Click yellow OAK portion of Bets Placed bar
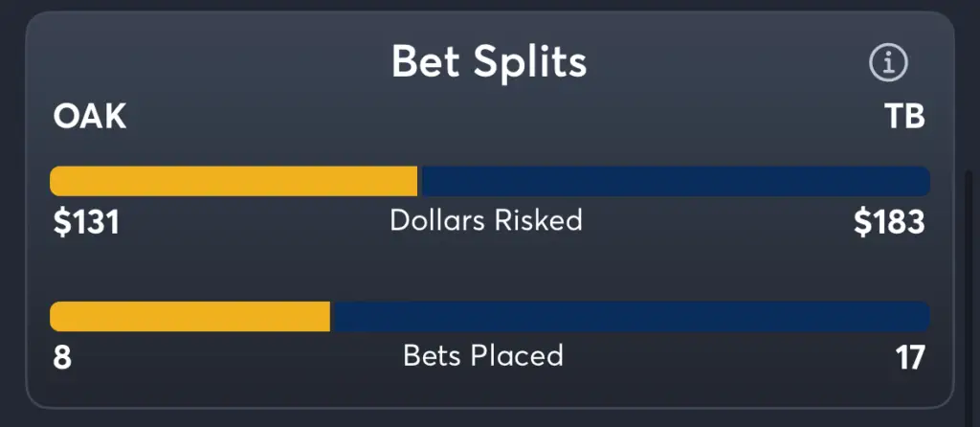Image resolution: width=980 pixels, height=427 pixels. [190, 316]
